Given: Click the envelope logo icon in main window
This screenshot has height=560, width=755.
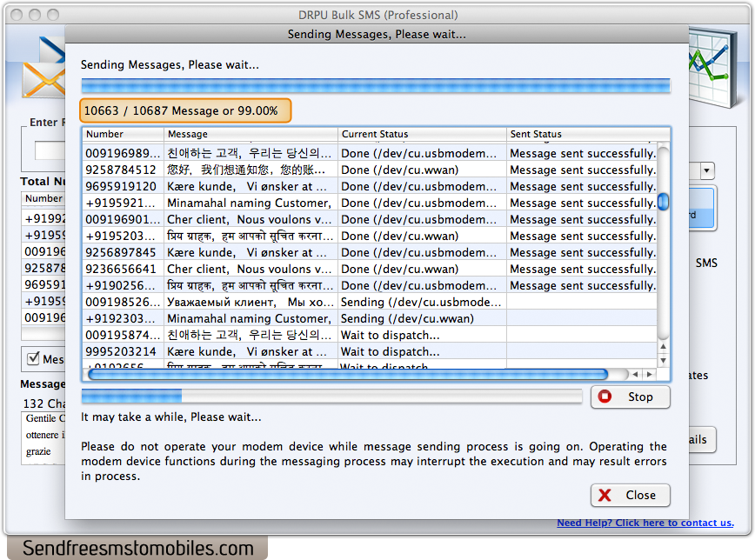Looking at the screenshot, I should tap(43, 68).
